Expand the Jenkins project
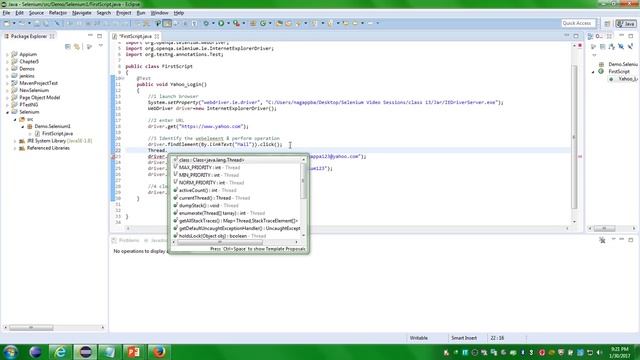The image size is (640, 360). pyautogui.click(x=7, y=76)
